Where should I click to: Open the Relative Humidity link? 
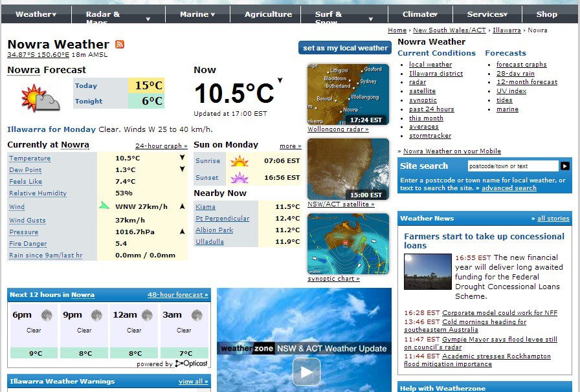[38, 193]
